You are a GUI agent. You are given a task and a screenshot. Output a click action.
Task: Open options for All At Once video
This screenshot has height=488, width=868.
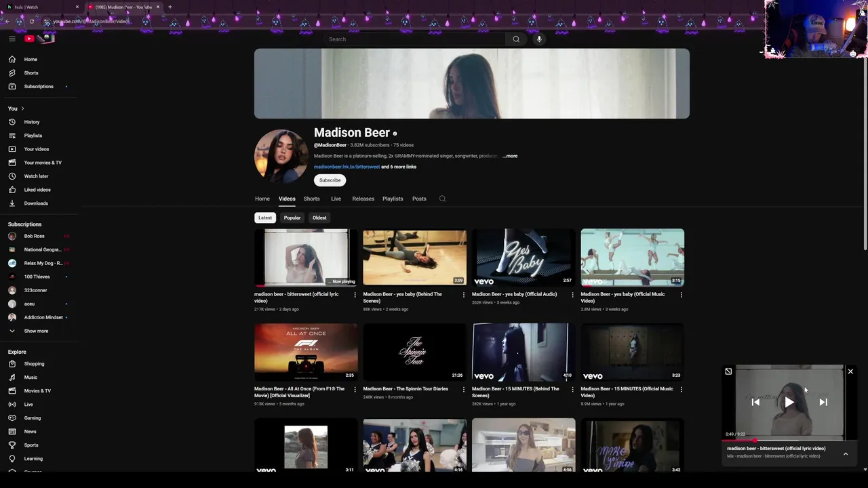click(355, 390)
